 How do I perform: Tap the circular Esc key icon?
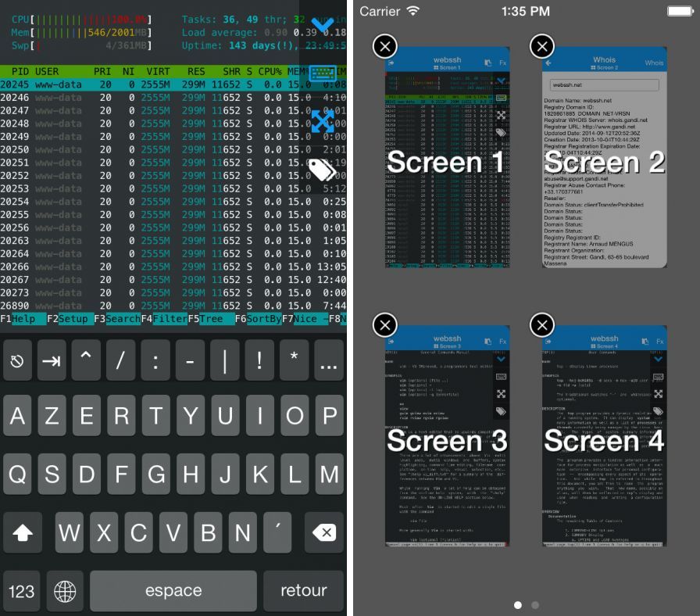click(x=17, y=361)
